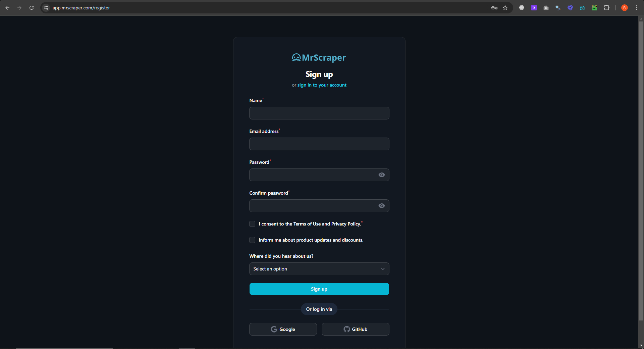Show the Password field contents
Image resolution: width=644 pixels, height=349 pixels.
pos(382,175)
